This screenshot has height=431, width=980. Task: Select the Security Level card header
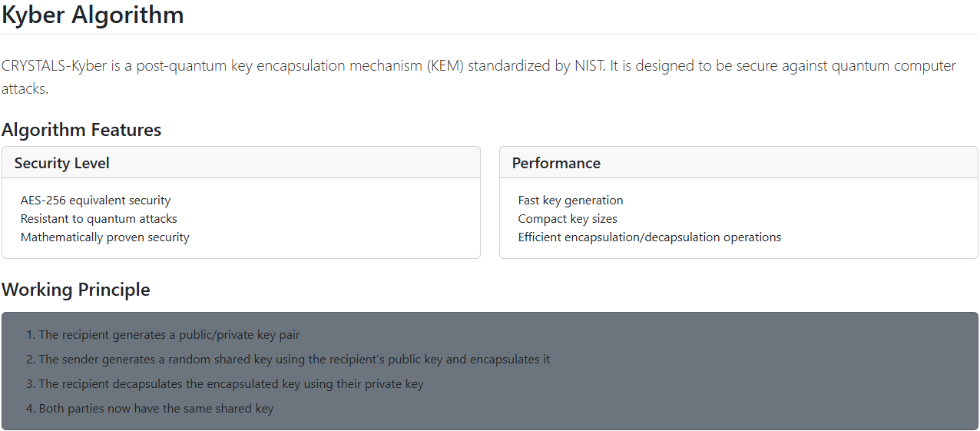point(62,163)
